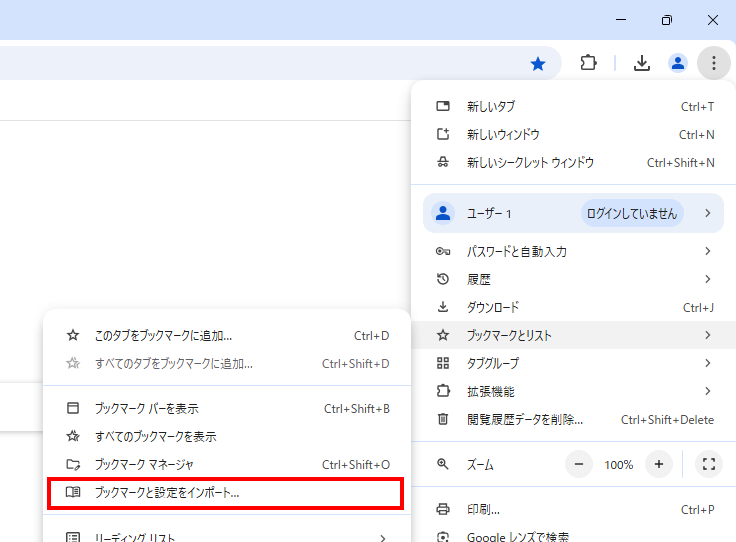Click the Ctrl+Shift+Delete shortcut text

tap(667, 420)
